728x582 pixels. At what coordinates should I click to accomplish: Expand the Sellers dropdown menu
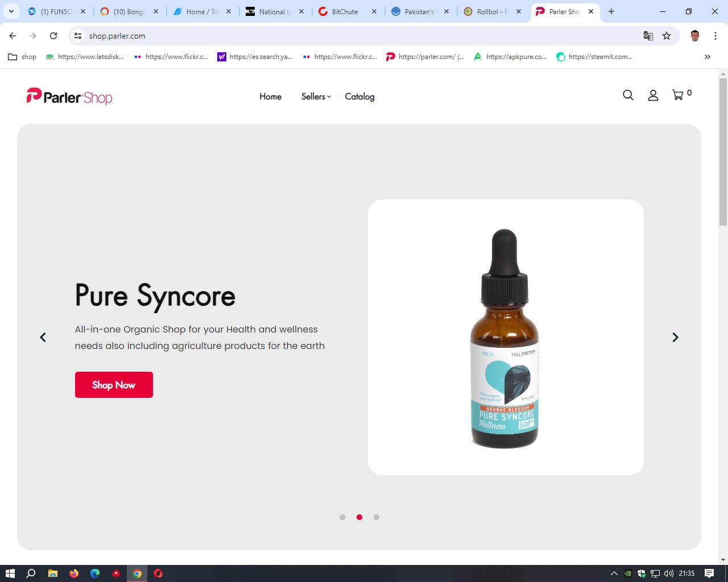pyautogui.click(x=316, y=97)
